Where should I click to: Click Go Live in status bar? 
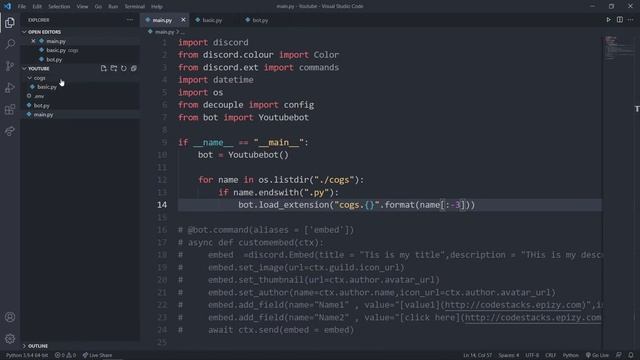[597, 355]
